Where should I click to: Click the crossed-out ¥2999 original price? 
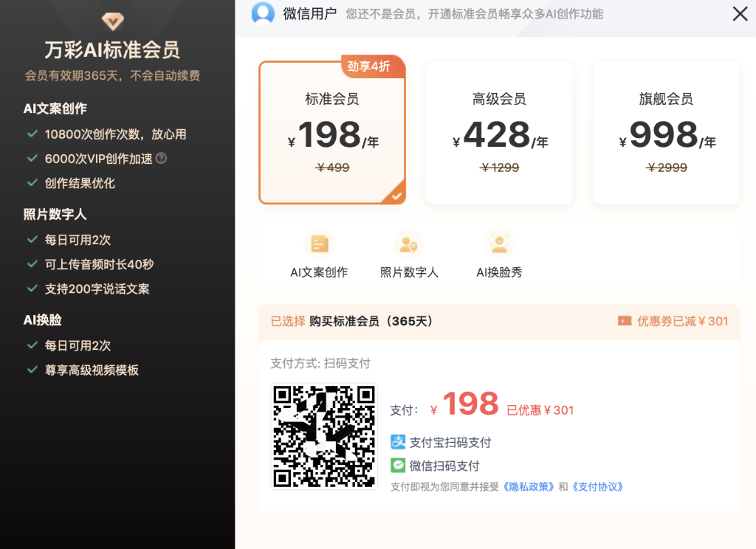[x=666, y=168]
